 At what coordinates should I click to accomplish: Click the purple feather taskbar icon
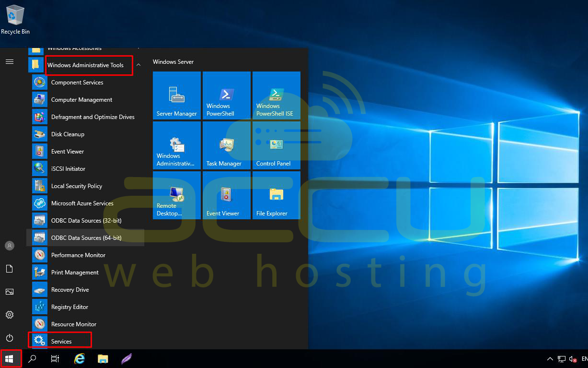[x=126, y=358]
